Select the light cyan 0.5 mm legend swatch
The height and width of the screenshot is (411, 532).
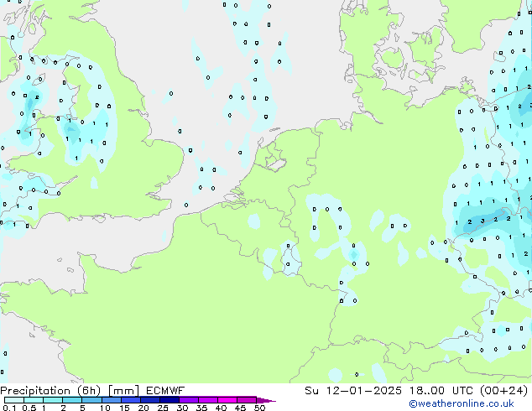(x=34, y=400)
